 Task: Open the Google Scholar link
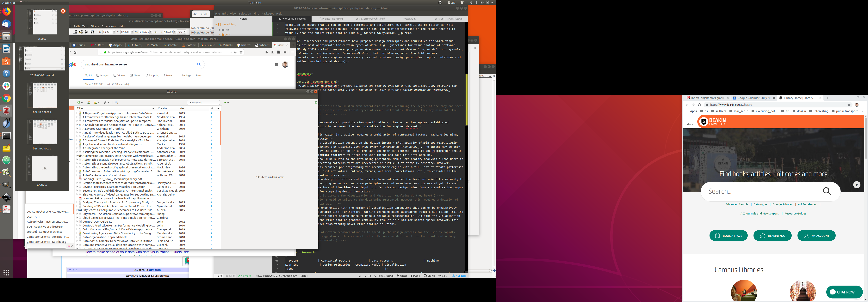(782, 204)
